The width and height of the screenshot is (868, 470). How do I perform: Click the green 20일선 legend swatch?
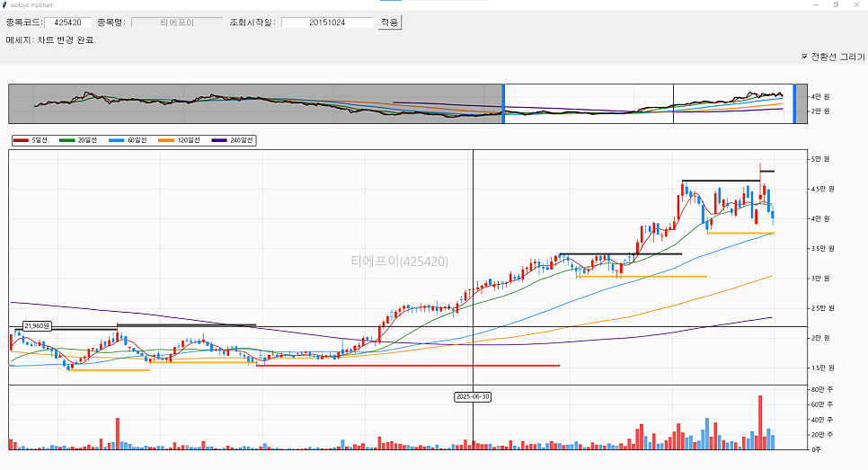[x=67, y=140]
